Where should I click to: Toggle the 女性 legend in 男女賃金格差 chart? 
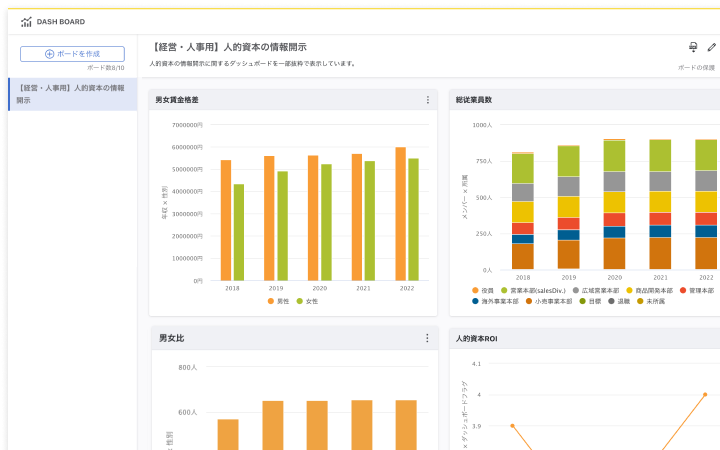click(x=307, y=301)
